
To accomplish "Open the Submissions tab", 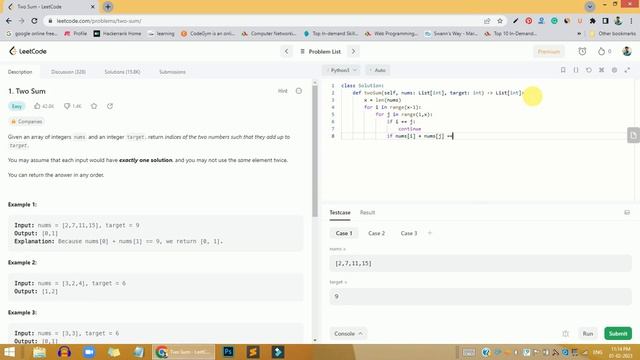I will (172, 72).
